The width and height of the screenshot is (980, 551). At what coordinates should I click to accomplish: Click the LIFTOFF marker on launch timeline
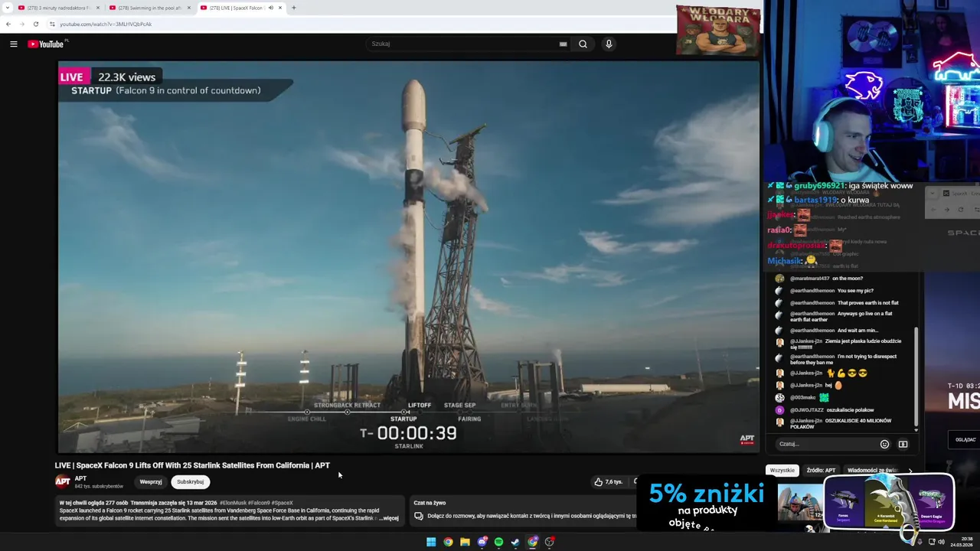click(419, 405)
